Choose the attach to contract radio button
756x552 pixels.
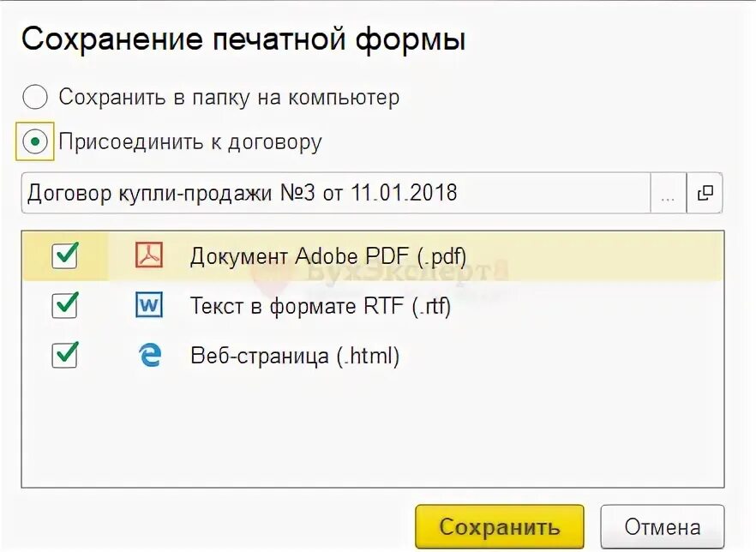35,142
